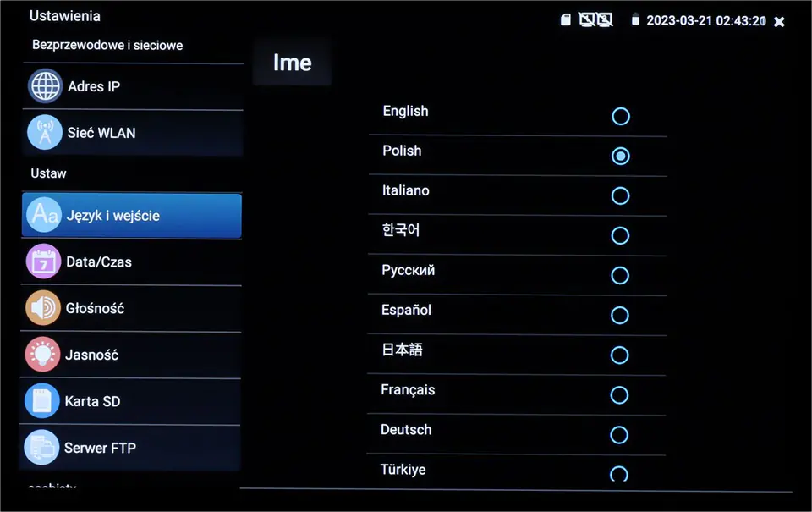The image size is (812, 512).
Task: Click the Język i wejście Aa icon
Action: 44,216
